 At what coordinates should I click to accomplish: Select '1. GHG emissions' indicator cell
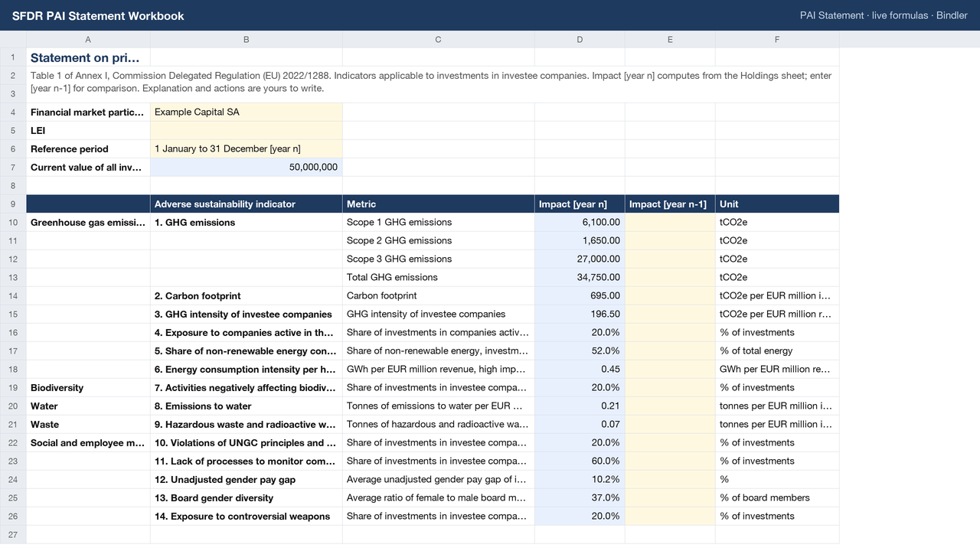[247, 222]
